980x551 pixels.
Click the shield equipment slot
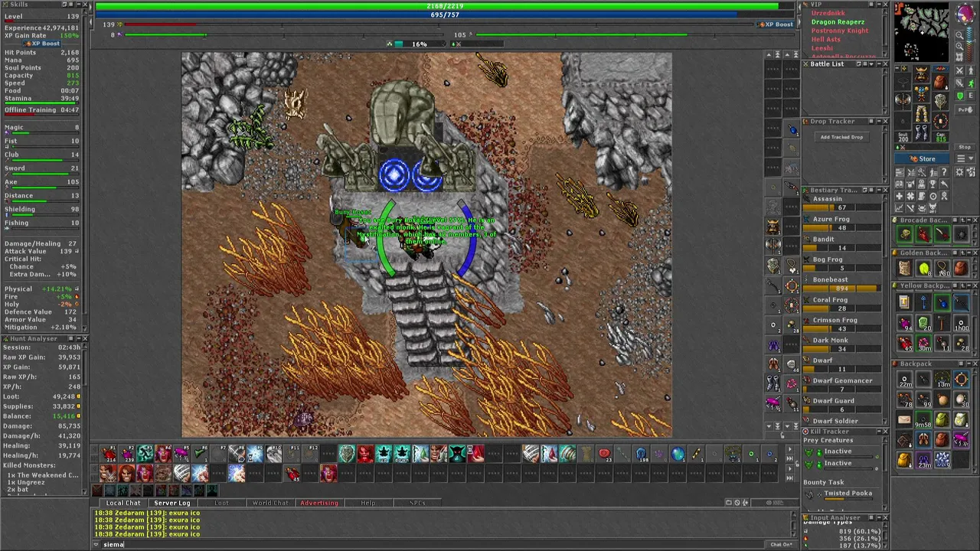[940, 101]
